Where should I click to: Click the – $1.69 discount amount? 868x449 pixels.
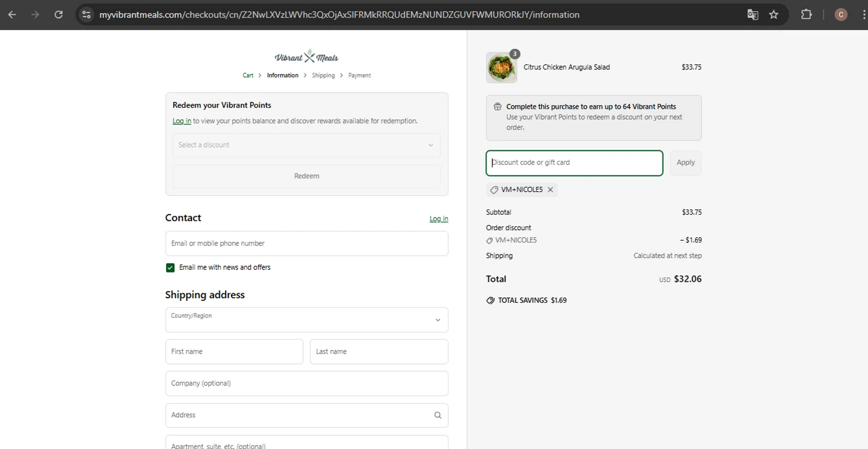pyautogui.click(x=691, y=240)
